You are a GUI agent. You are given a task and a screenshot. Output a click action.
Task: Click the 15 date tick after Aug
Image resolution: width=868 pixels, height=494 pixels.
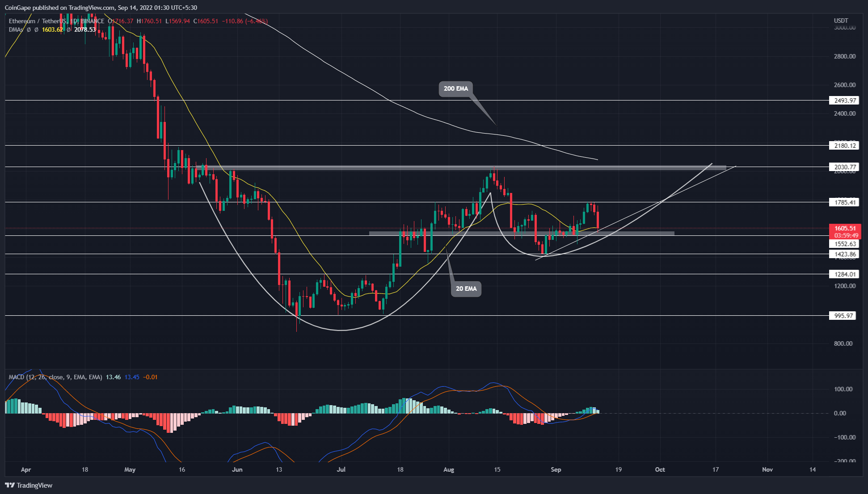[x=497, y=469]
